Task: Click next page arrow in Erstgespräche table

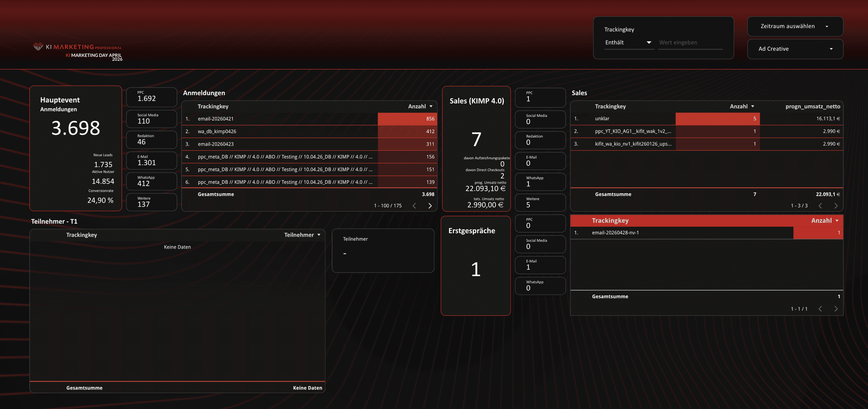Action: point(836,309)
